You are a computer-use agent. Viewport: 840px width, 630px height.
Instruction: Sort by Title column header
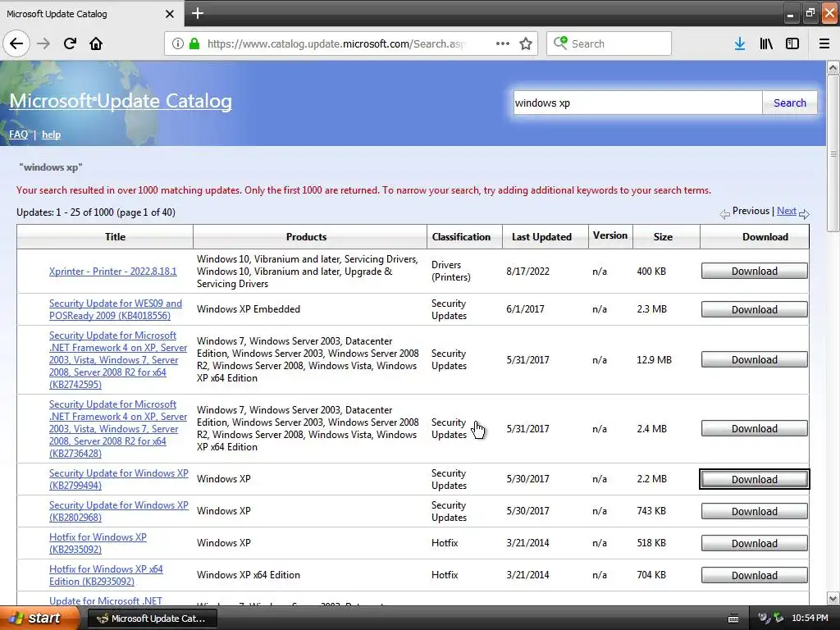tap(115, 237)
